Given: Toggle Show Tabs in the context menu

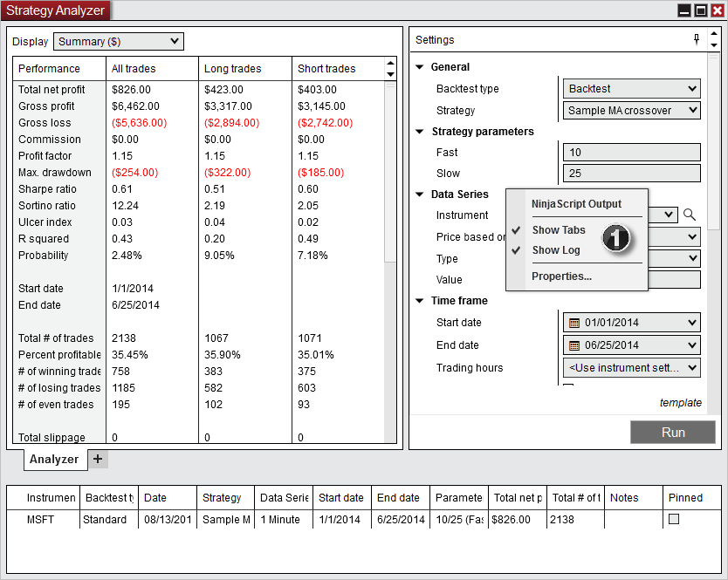Looking at the screenshot, I should pyautogui.click(x=557, y=229).
